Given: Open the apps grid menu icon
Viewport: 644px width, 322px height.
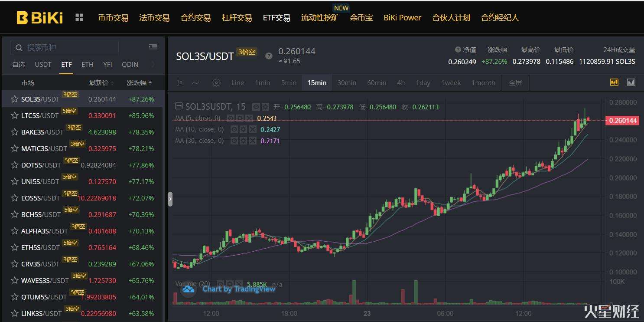Looking at the screenshot, I should click(x=79, y=18).
